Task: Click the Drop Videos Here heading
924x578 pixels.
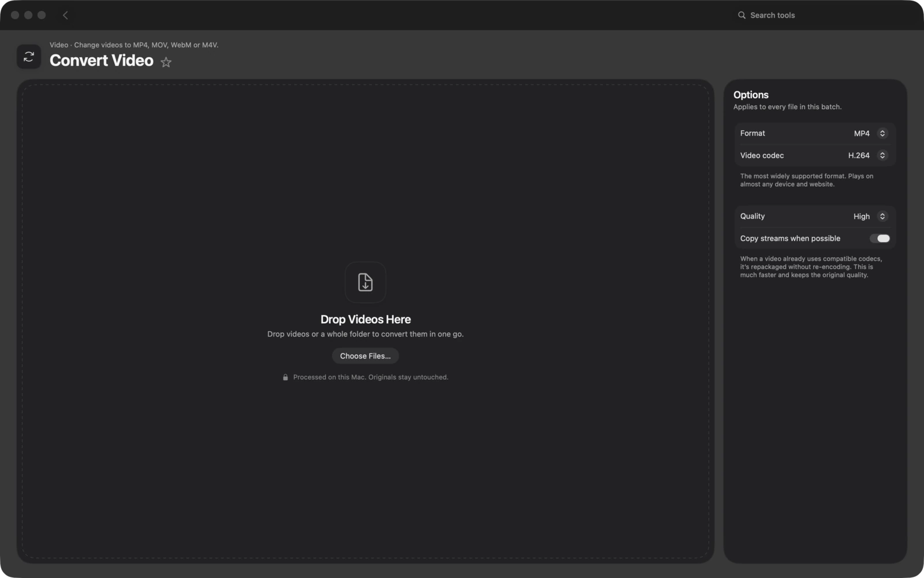Action: pyautogui.click(x=366, y=320)
